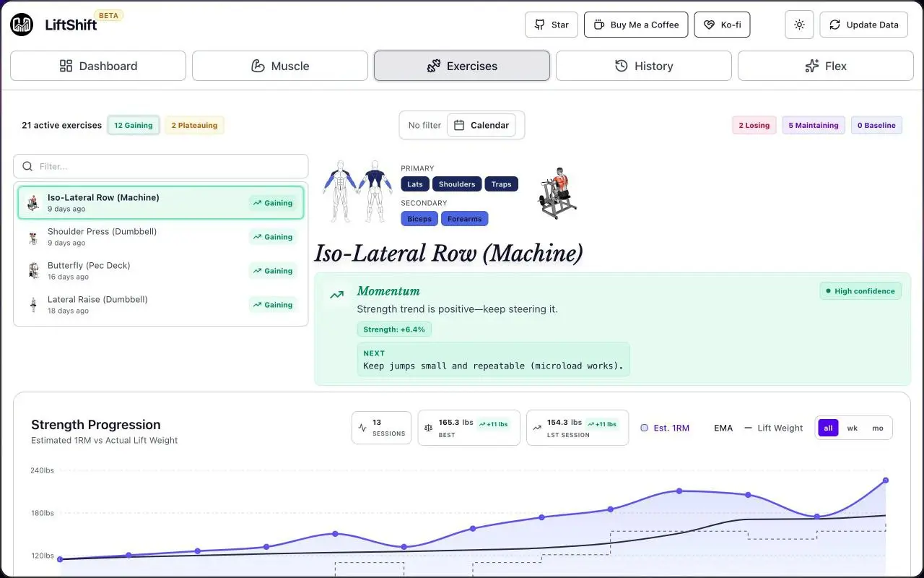Click the search magnifier icon

click(27, 166)
